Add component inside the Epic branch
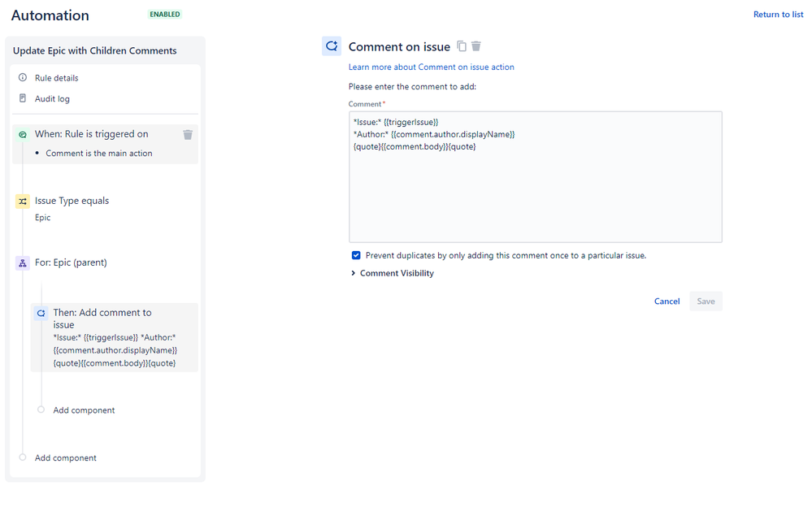812x516 pixels. pos(84,410)
